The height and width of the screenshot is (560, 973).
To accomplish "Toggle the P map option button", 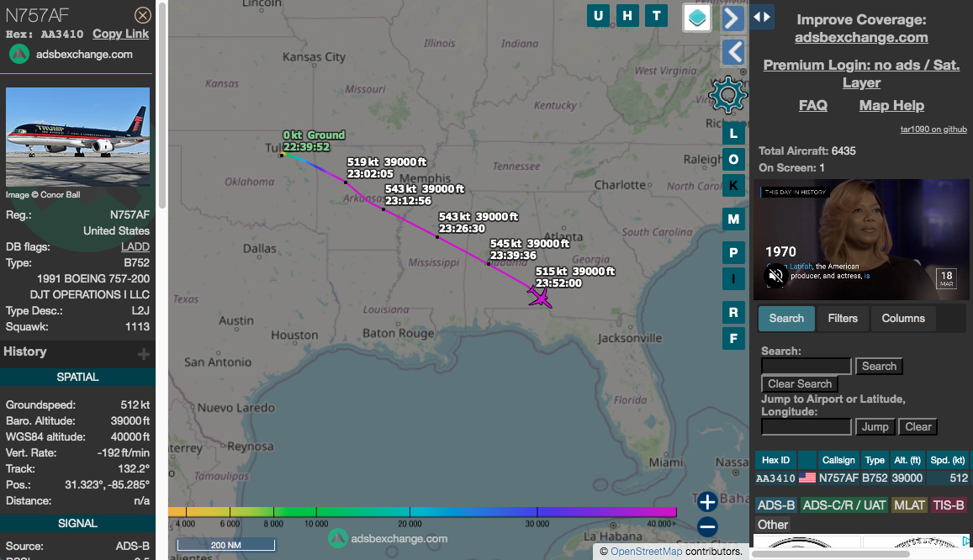I will (733, 252).
